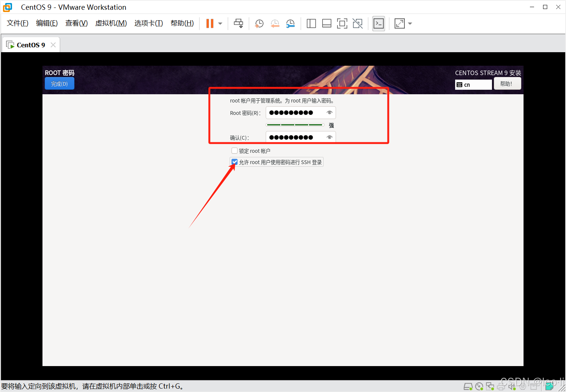Click the stretch guest display icon
The image size is (566, 392).
coord(400,24)
